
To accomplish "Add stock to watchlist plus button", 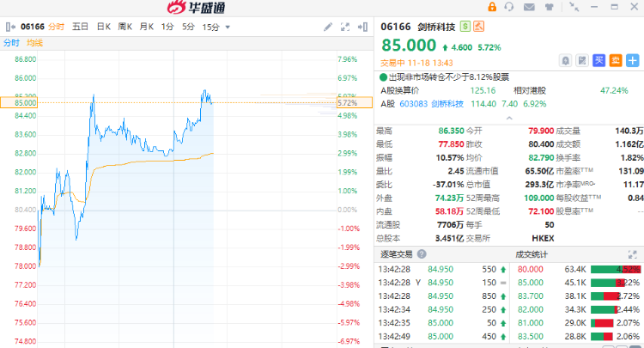I will (x=633, y=61).
